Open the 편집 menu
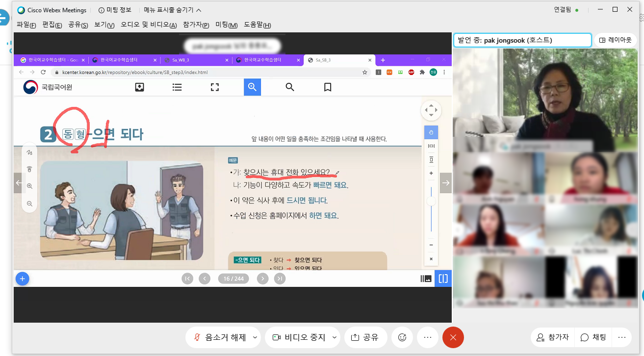 [52, 25]
